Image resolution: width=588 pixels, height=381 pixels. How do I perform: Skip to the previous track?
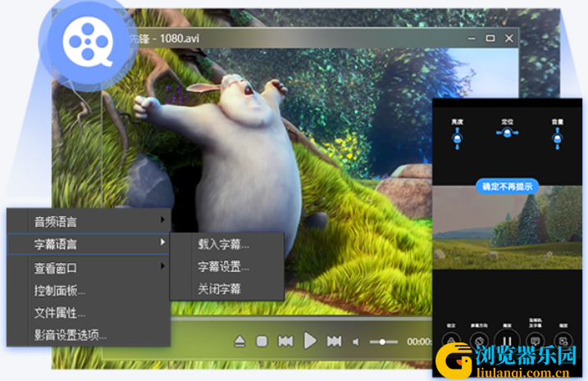click(x=285, y=342)
